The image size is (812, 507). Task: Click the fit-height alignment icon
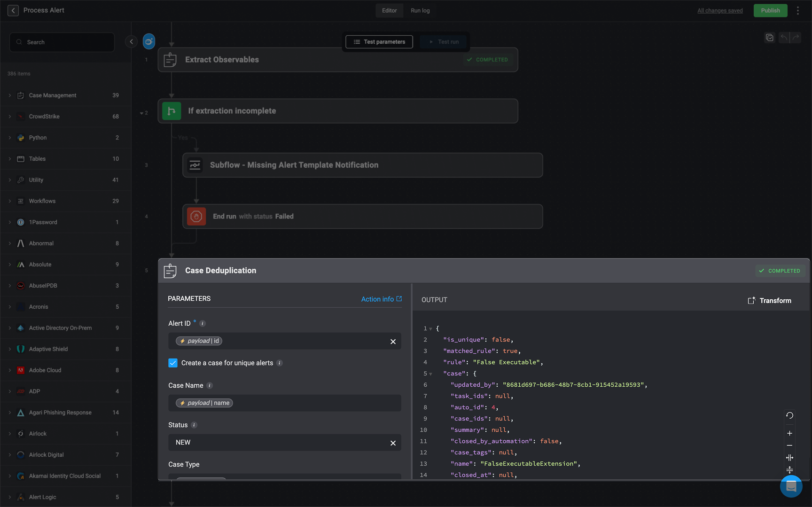tap(789, 470)
